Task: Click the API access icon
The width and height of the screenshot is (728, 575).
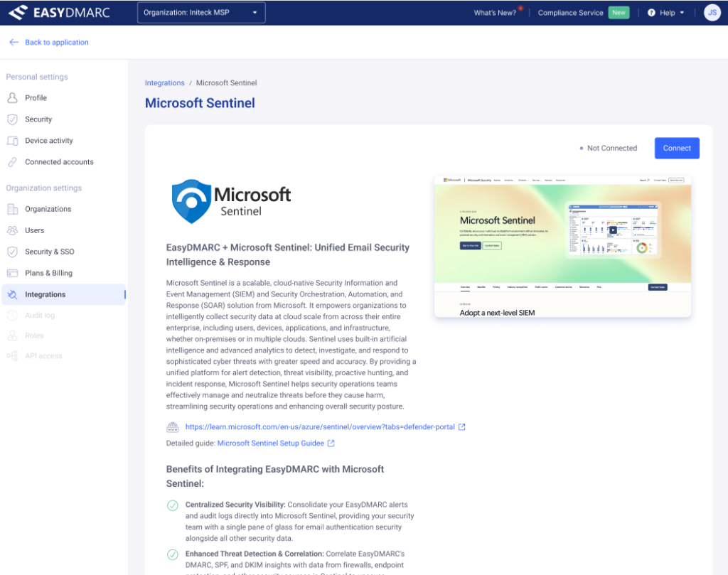Action: [13, 356]
